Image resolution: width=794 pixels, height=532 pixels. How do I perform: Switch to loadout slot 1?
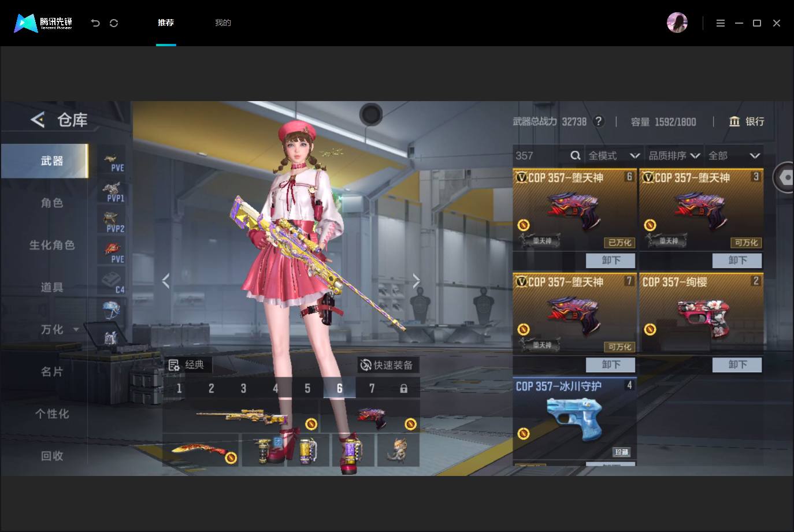[x=179, y=389]
